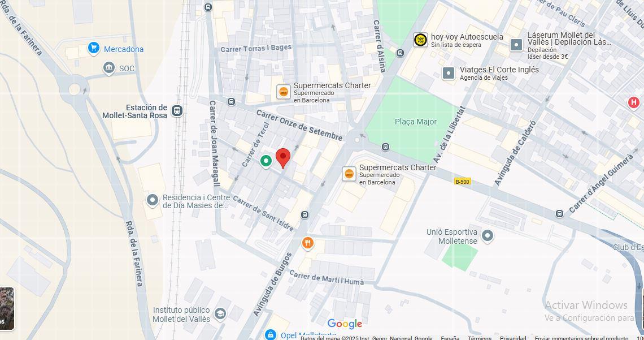The height and width of the screenshot is (340, 644).
Task: Open the Términos link
Action: (479, 338)
